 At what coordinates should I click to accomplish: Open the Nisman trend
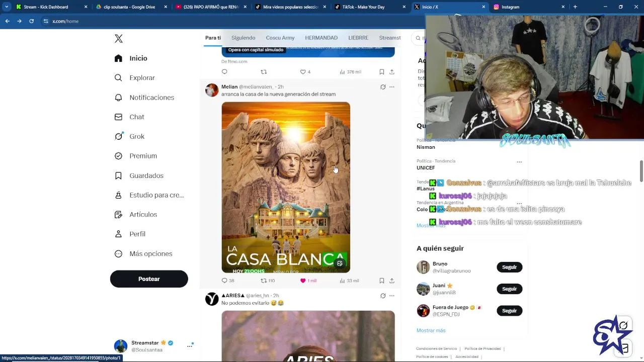click(426, 147)
